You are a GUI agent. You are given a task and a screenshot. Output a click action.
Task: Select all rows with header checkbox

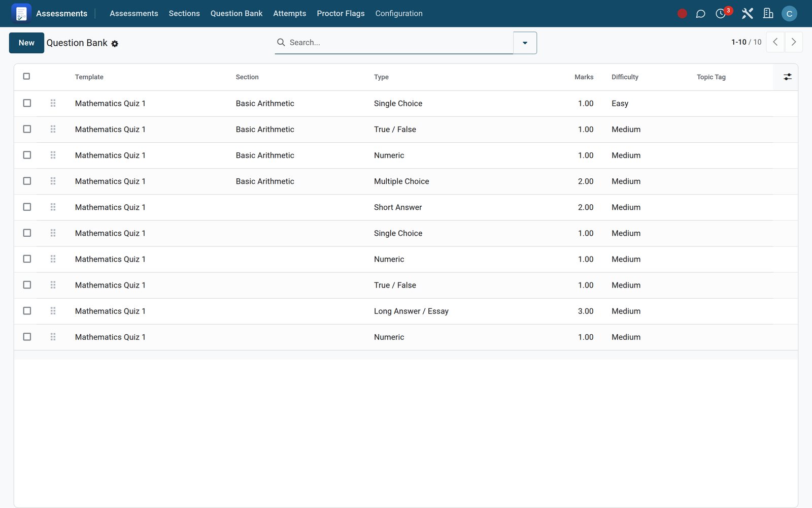coord(26,76)
